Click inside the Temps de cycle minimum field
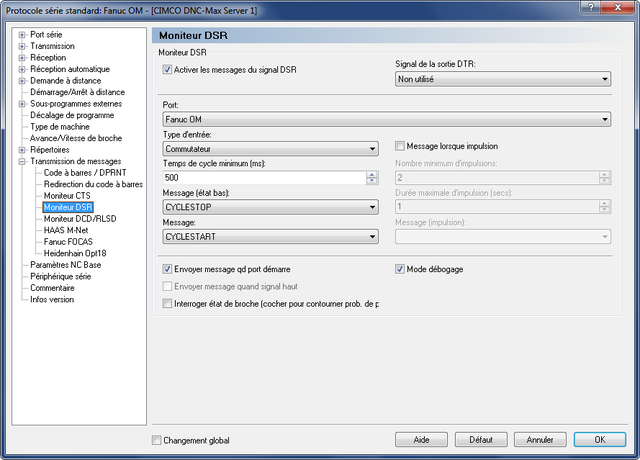Image resolution: width=640 pixels, height=460 pixels. [x=264, y=178]
